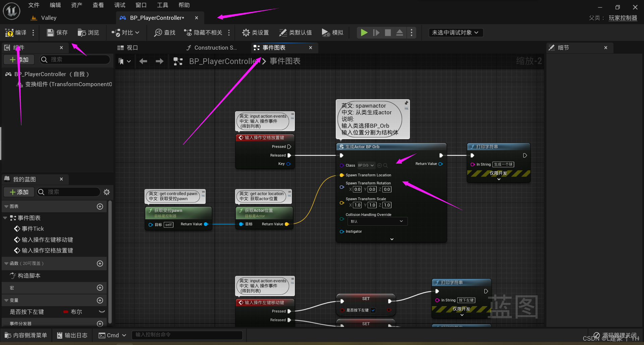The image size is (644, 345).
Task: Select 输入操作空格放置键 event item
Action: [44, 250]
